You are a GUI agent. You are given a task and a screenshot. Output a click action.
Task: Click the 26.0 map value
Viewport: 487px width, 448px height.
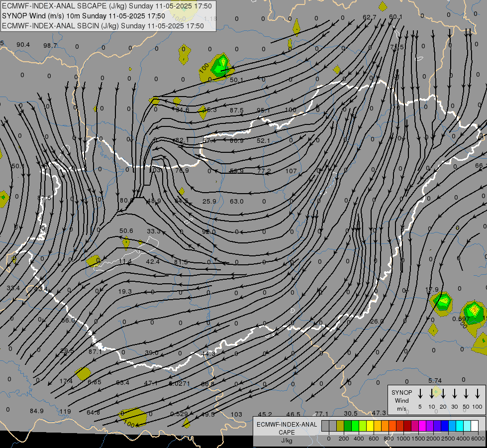pyautogui.click(x=377, y=321)
